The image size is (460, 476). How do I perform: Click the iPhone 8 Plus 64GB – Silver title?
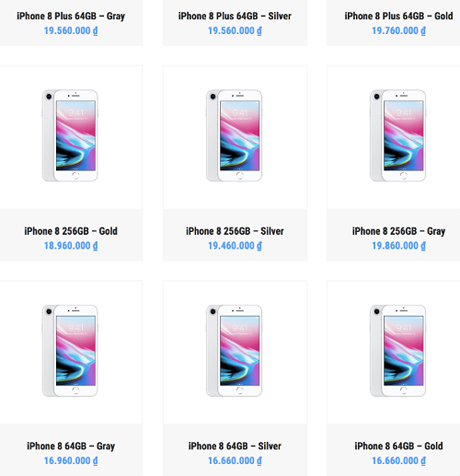tap(235, 16)
